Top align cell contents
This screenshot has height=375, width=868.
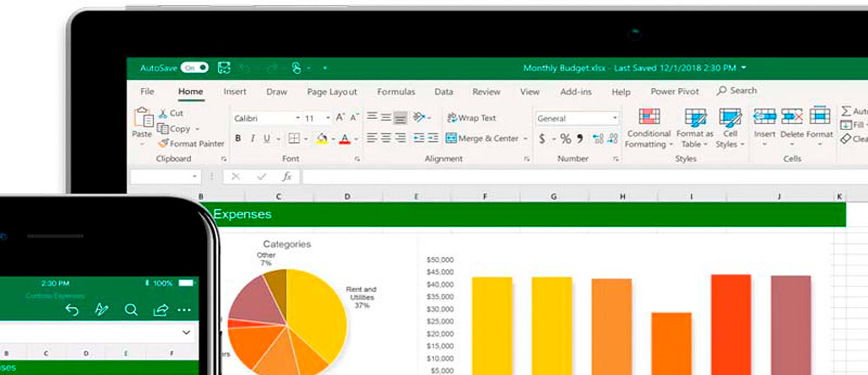point(372,117)
